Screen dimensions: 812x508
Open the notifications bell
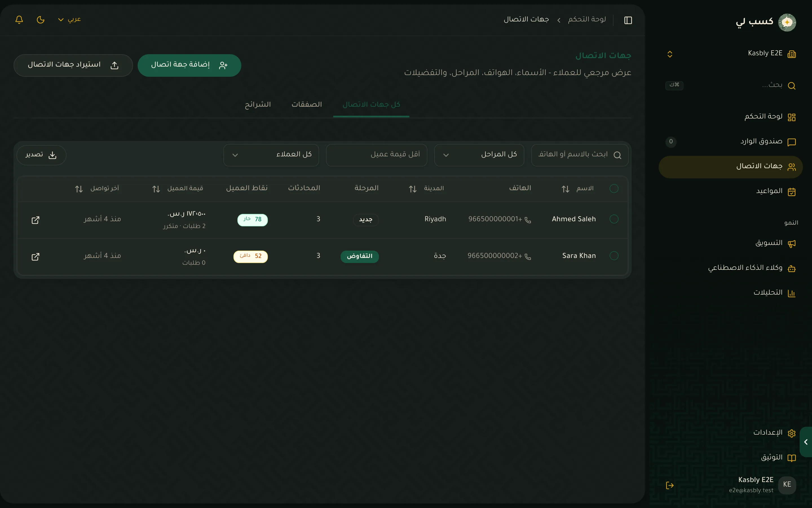click(x=19, y=20)
